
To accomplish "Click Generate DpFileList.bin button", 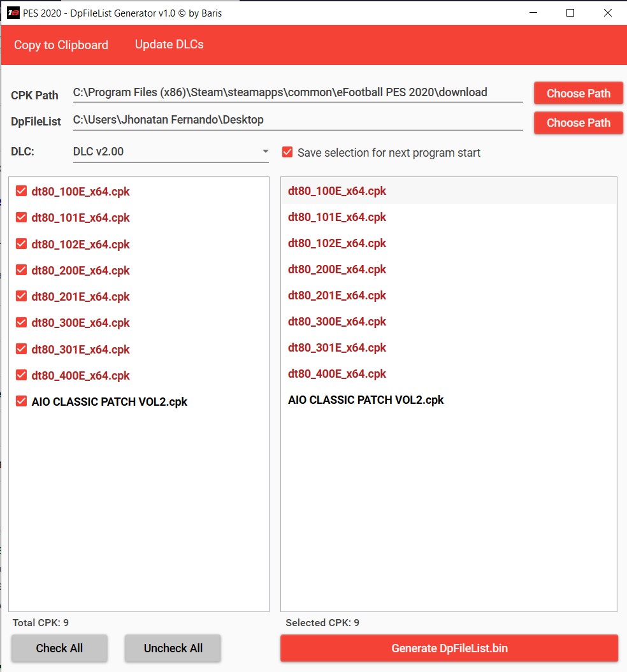I will pos(449,648).
